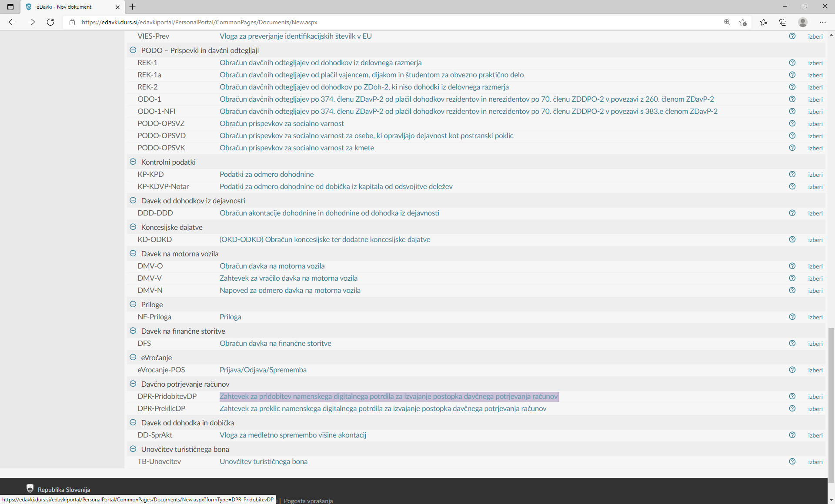Open new browser tab with plus button
Viewport: 835px width, 504px height.
tap(133, 7)
